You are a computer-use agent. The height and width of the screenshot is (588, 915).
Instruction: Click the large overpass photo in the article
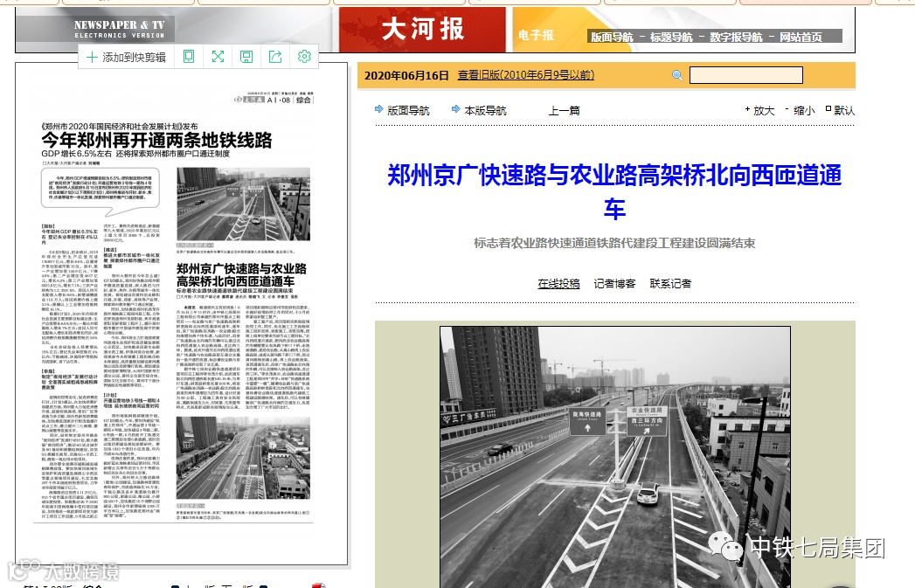tap(615, 457)
